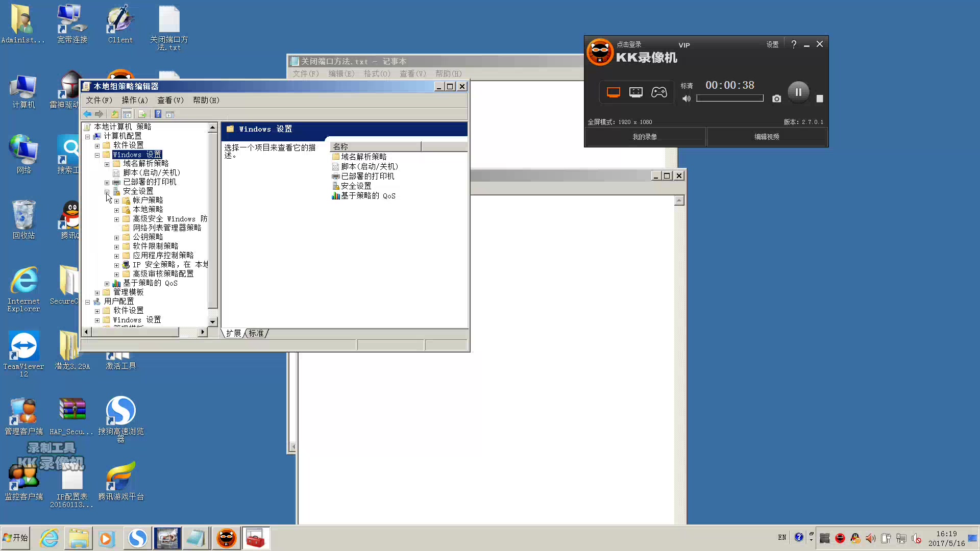Click the export list toolbar icon

[x=142, y=114]
